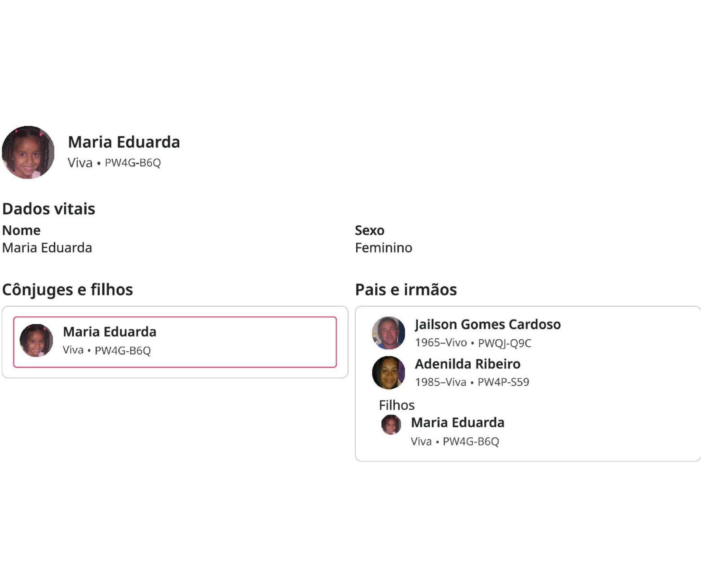The height and width of the screenshot is (588, 701).
Task: Click the Nome value under Dados vitais
Action: point(47,248)
